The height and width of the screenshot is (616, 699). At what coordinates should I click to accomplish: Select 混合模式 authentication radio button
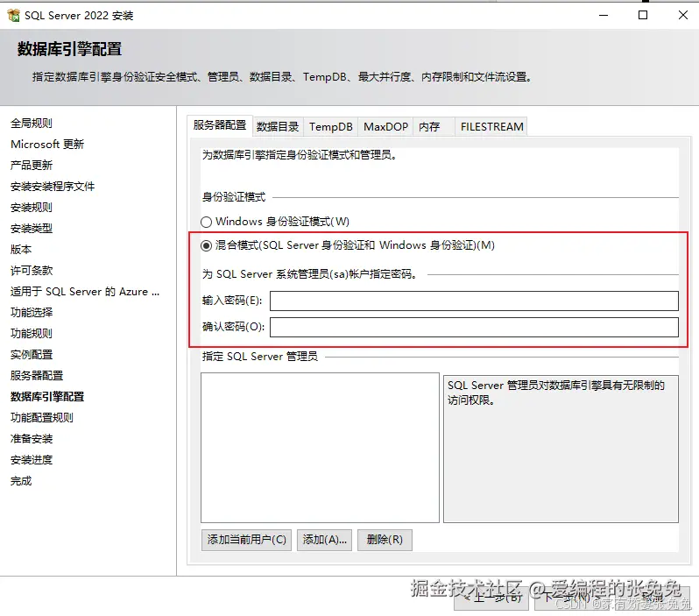[x=206, y=245]
